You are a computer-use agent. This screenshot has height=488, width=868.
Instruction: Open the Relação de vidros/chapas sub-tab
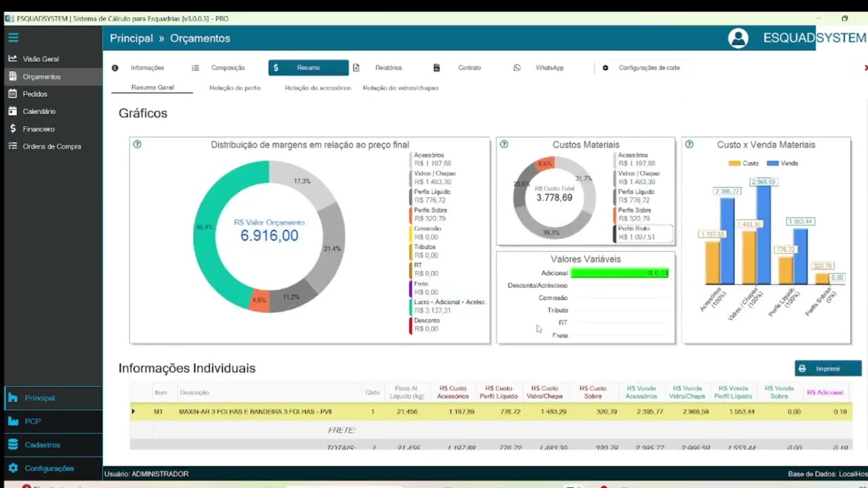401,88
